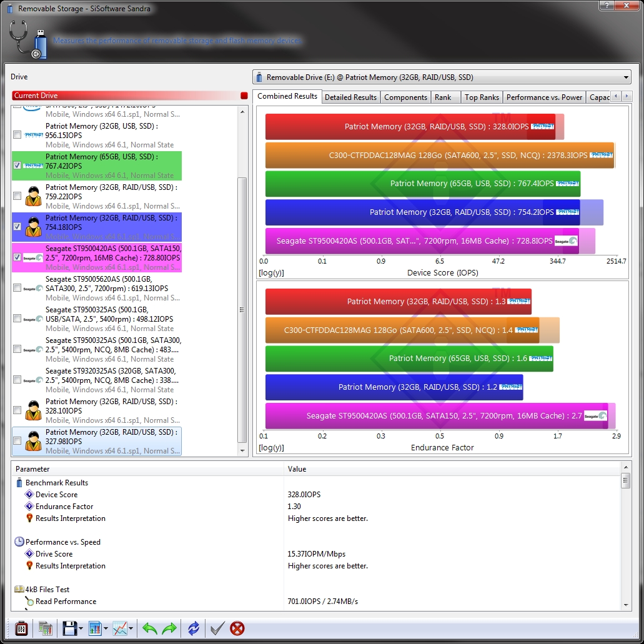Click the 'Measures the performance of removable storage' link
The image size is (644, 644).
pos(177,41)
